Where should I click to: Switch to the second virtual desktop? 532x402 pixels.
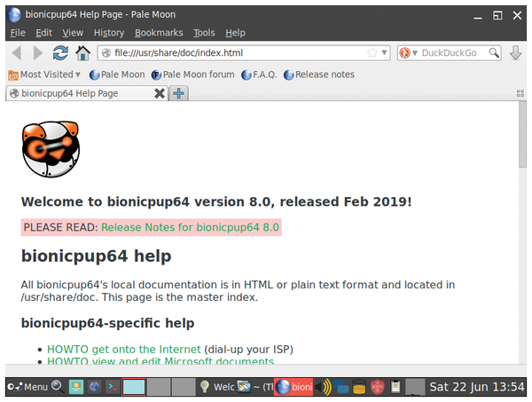click(x=159, y=387)
